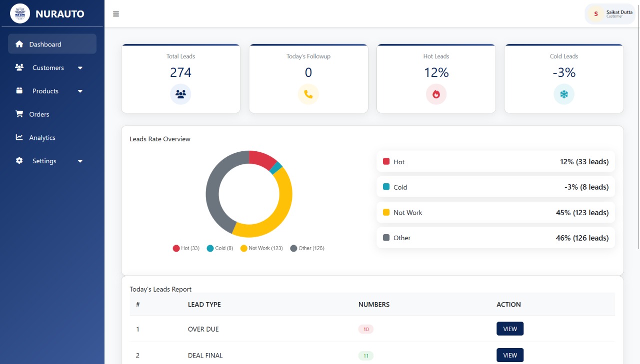
Task: Open the Customers menu item
Action: coord(52,67)
